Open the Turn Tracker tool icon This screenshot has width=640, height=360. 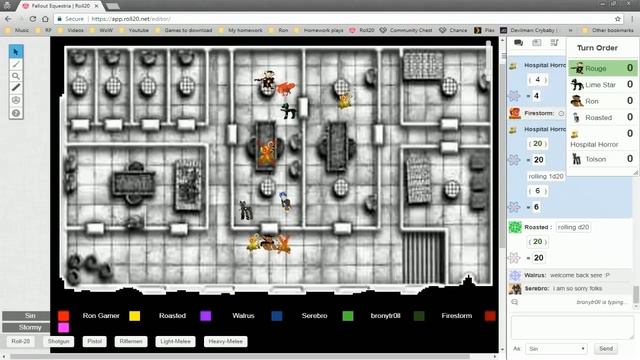[x=16, y=100]
